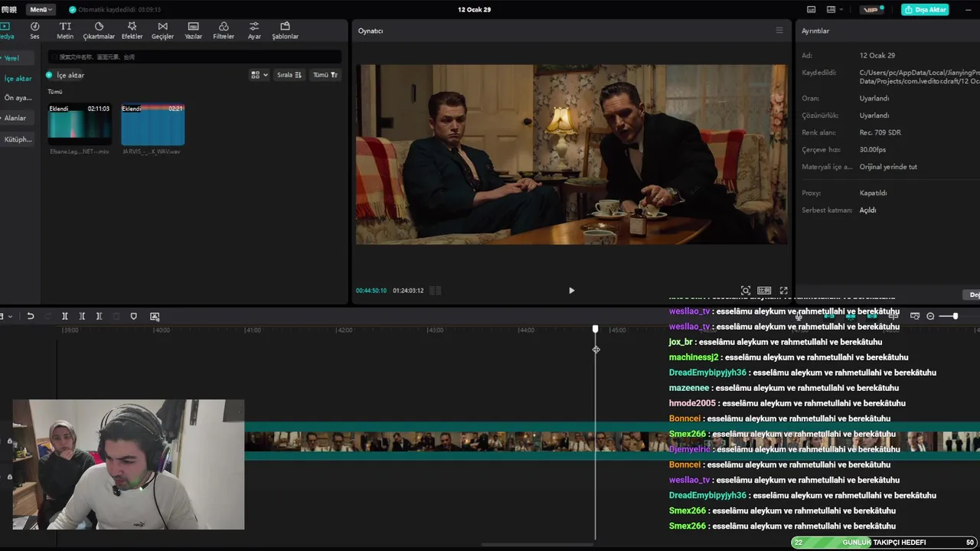Select the video clip on timeline track
This screenshot has width=980, height=551.
click(x=612, y=442)
